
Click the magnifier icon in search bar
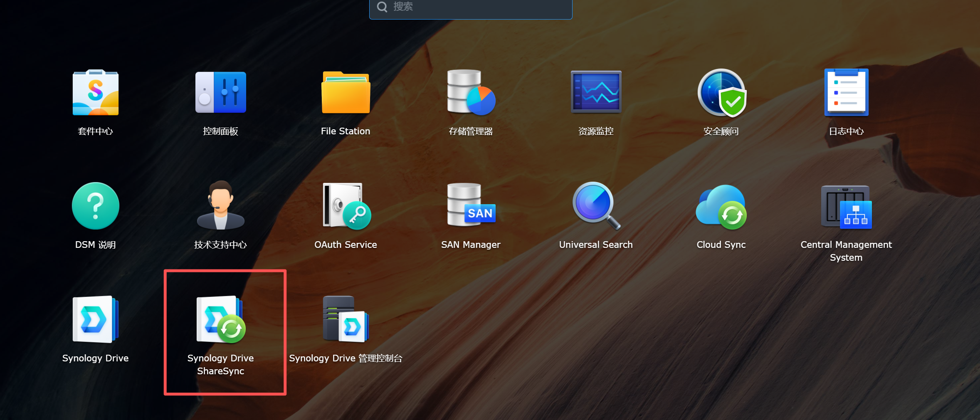tap(382, 7)
